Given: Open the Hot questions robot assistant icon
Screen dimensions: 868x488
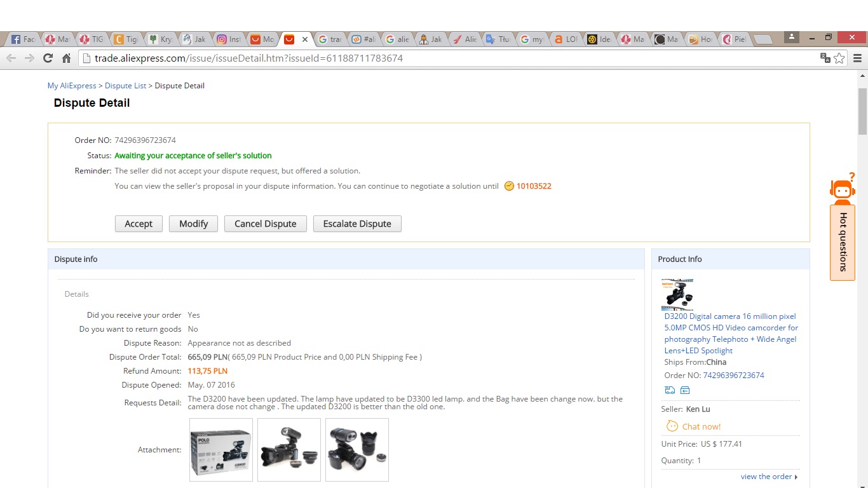Looking at the screenshot, I should click(842, 189).
